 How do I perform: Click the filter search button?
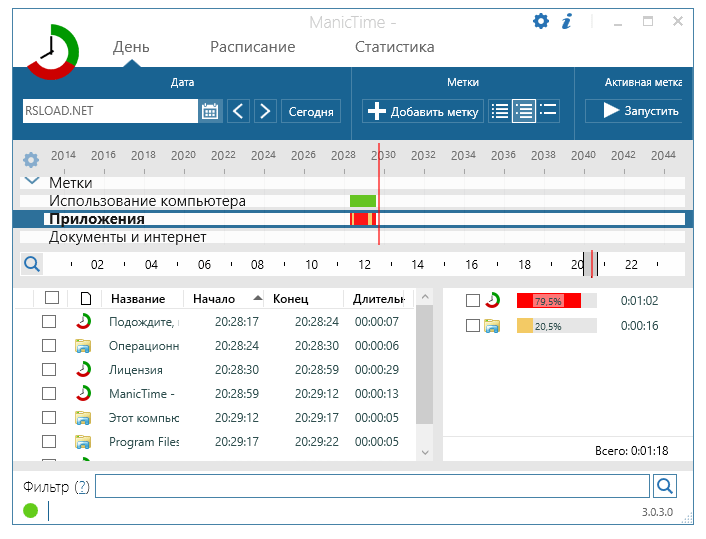(x=664, y=486)
